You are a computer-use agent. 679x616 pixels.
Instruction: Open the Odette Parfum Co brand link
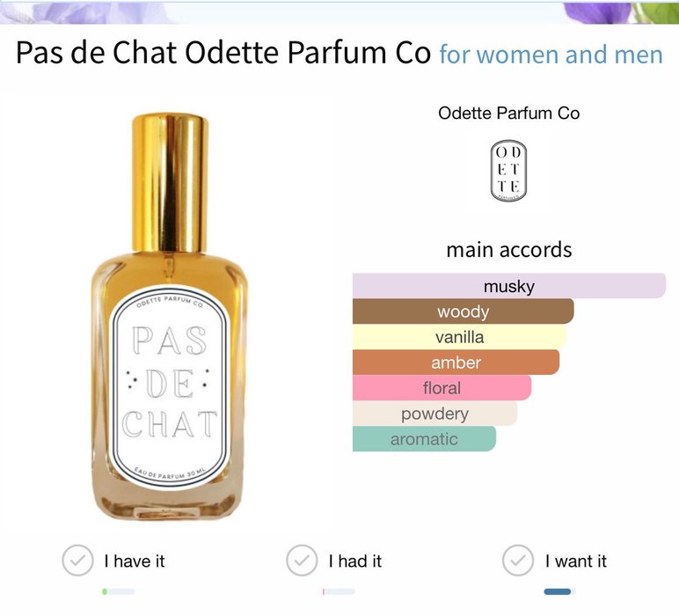tap(509, 113)
